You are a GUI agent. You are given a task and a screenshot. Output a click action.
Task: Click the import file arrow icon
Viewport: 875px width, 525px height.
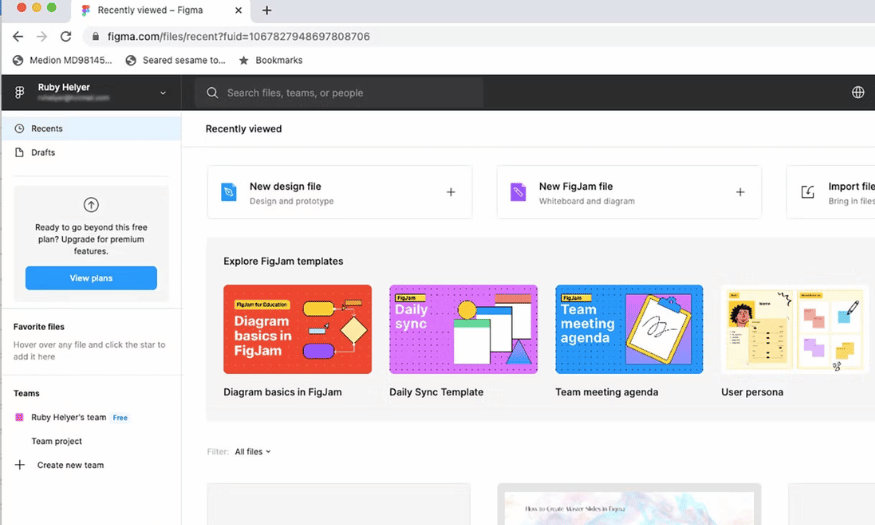tap(808, 192)
